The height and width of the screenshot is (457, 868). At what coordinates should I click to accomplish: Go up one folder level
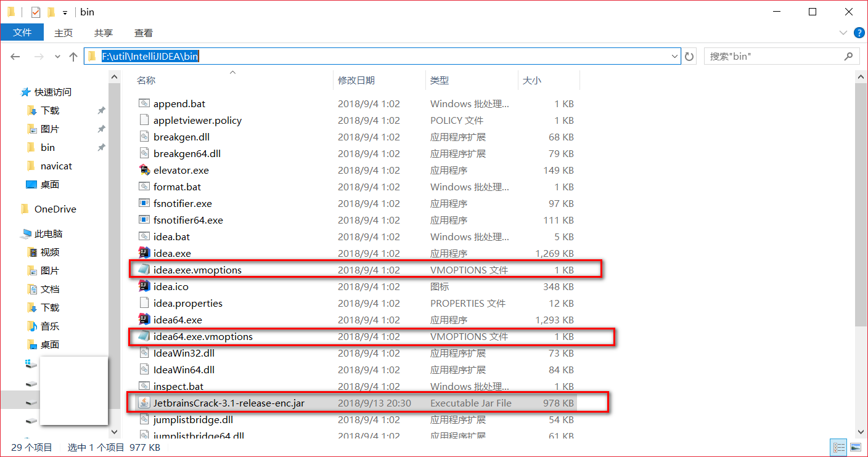pos(73,57)
